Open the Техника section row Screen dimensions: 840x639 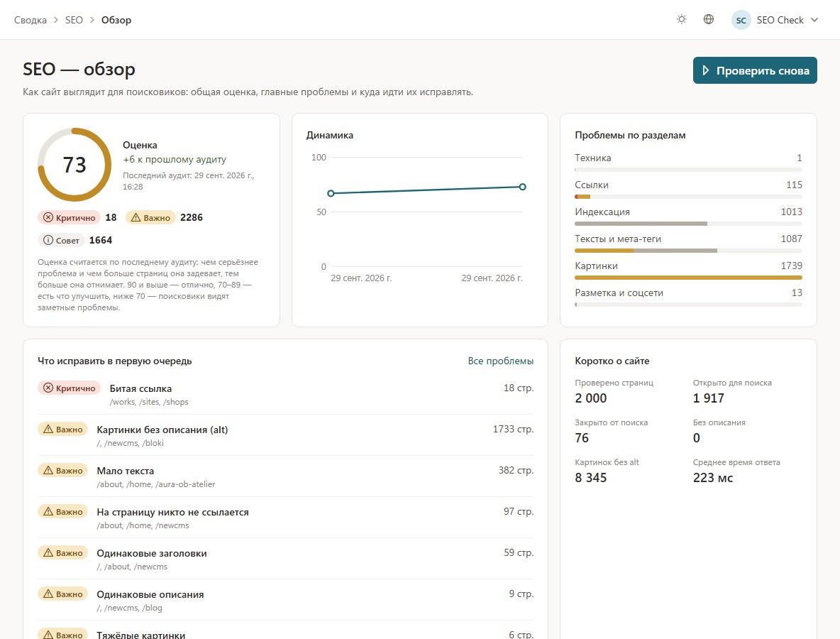(688, 161)
